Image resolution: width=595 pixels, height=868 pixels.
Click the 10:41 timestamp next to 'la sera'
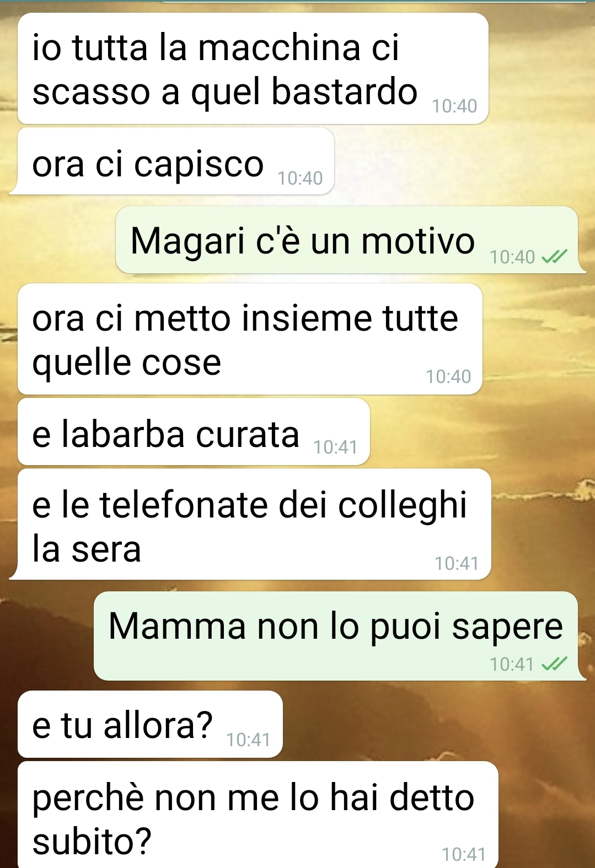point(456,563)
